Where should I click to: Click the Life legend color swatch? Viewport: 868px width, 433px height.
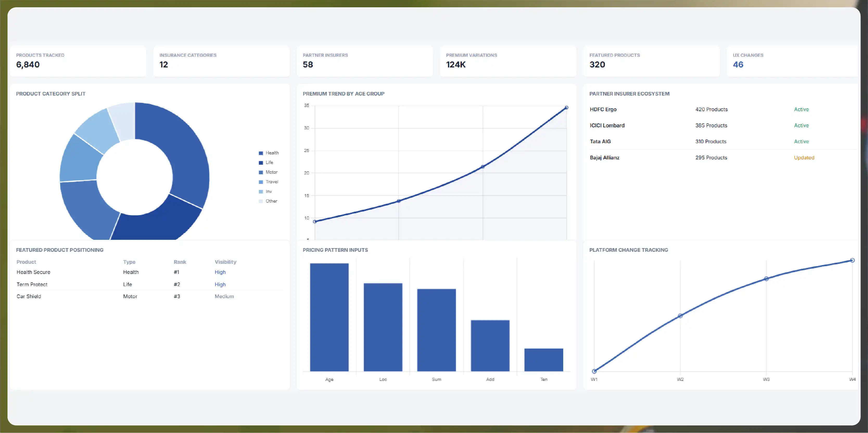261,163
